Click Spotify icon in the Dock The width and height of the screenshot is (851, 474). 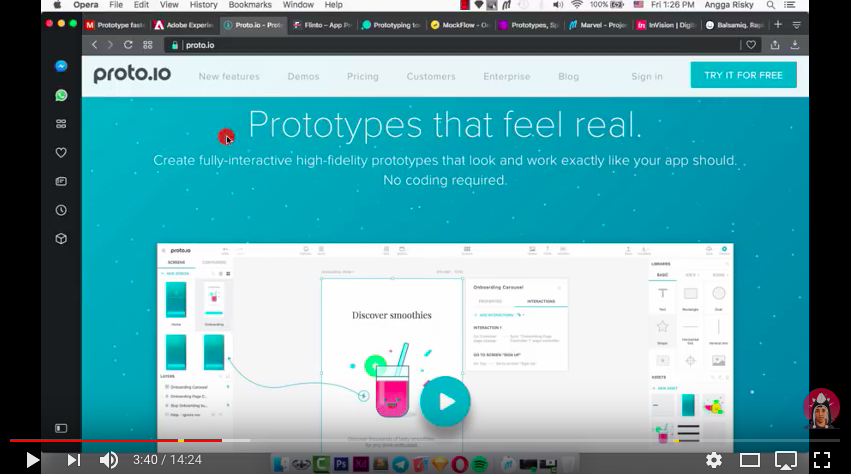pyautogui.click(x=480, y=464)
